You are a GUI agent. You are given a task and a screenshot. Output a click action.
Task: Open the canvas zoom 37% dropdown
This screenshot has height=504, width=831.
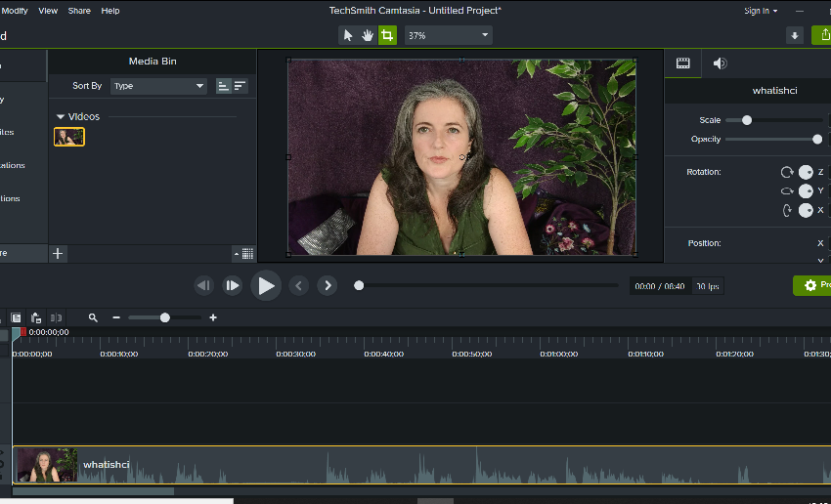click(x=448, y=35)
